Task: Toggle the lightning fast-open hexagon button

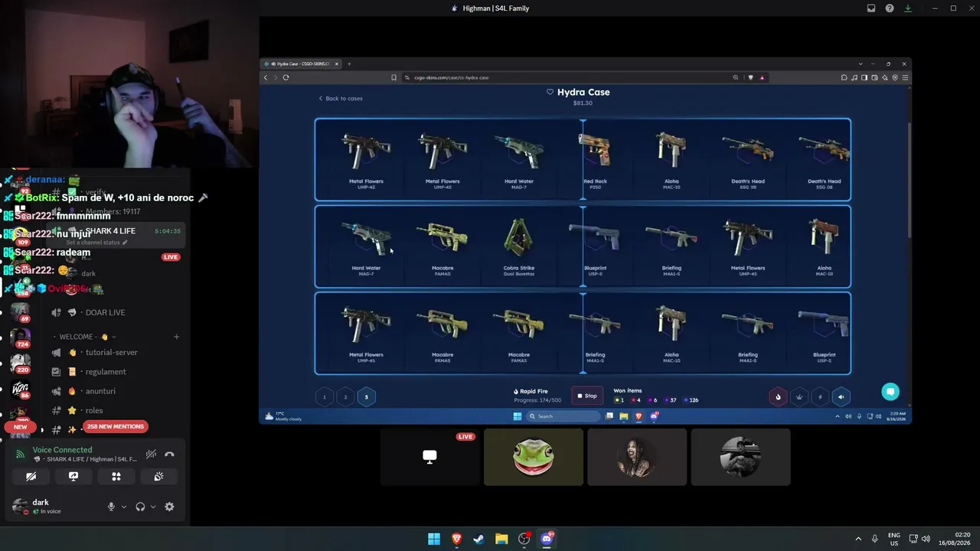Action: 820,396
